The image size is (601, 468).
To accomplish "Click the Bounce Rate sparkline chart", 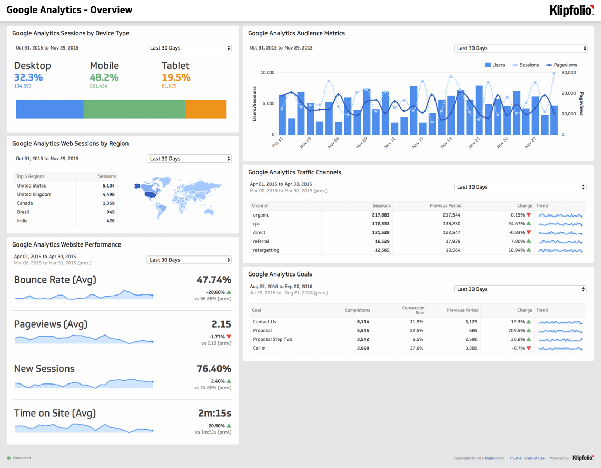I will [x=84, y=295].
